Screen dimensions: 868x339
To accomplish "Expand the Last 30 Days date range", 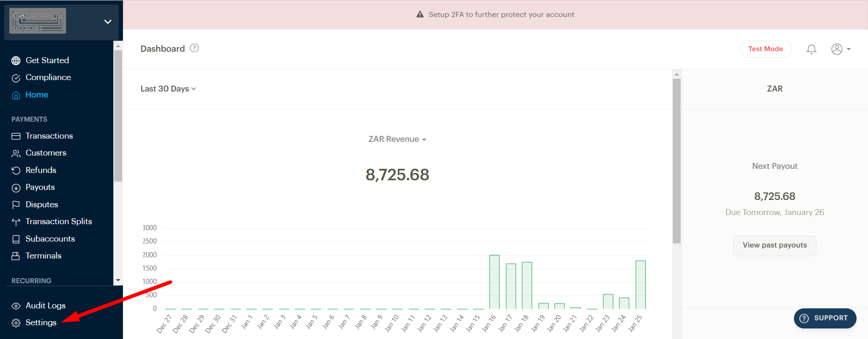I will click(168, 89).
